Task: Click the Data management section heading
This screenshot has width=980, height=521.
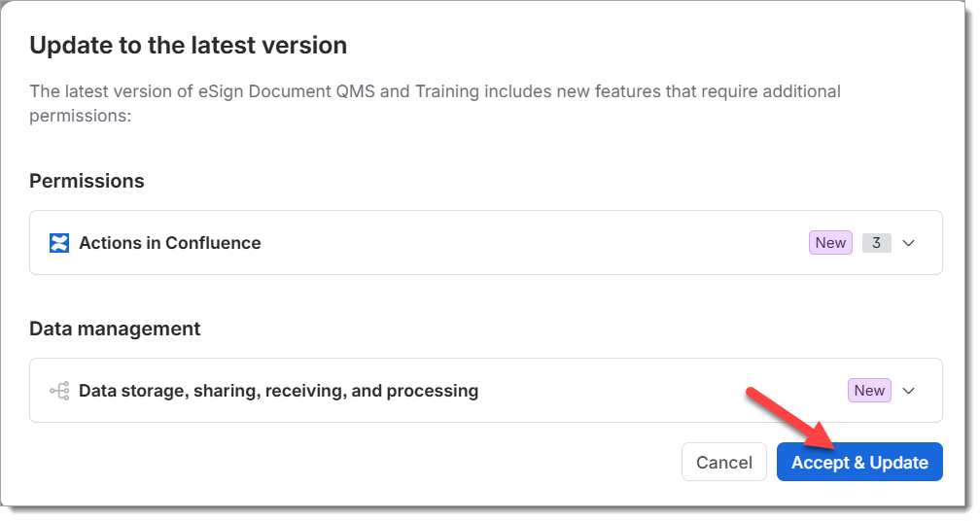Action: pos(115,330)
